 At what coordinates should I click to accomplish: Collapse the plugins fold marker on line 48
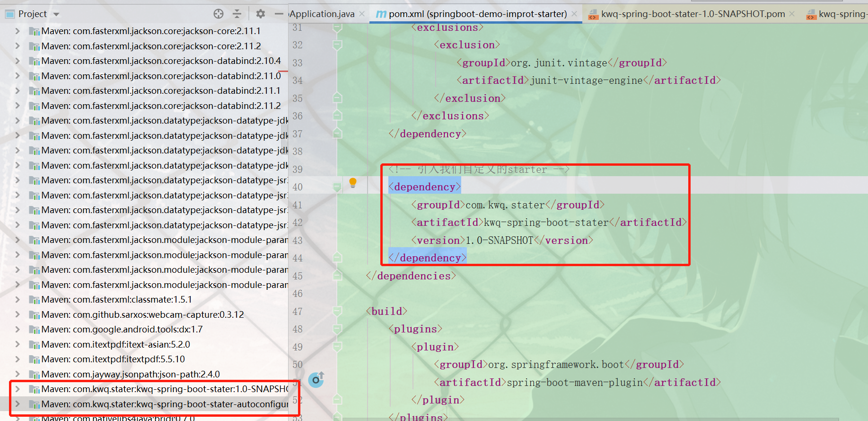point(337,329)
